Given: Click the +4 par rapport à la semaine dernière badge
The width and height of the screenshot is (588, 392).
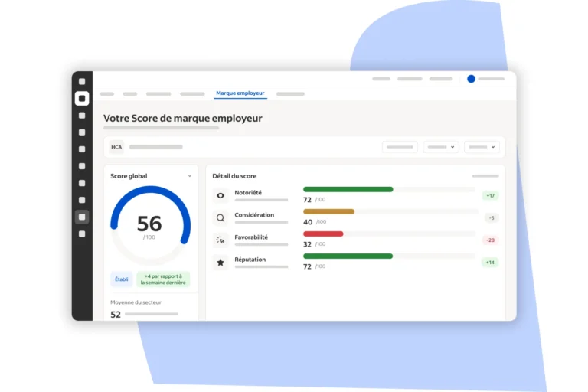Looking at the screenshot, I should (x=163, y=279).
